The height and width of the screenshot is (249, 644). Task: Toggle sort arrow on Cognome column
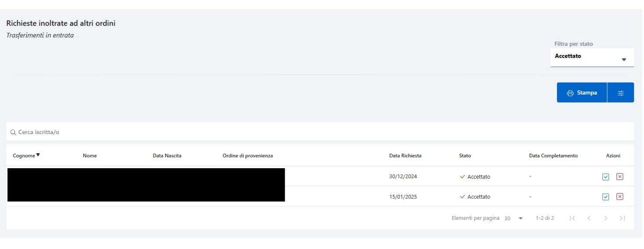[x=38, y=155]
